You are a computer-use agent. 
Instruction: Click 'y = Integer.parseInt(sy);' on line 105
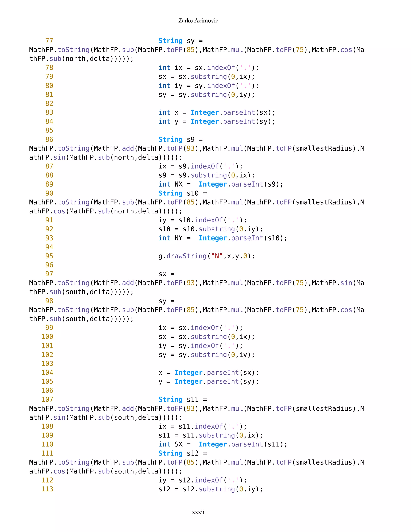pyautogui.click(x=209, y=382)
